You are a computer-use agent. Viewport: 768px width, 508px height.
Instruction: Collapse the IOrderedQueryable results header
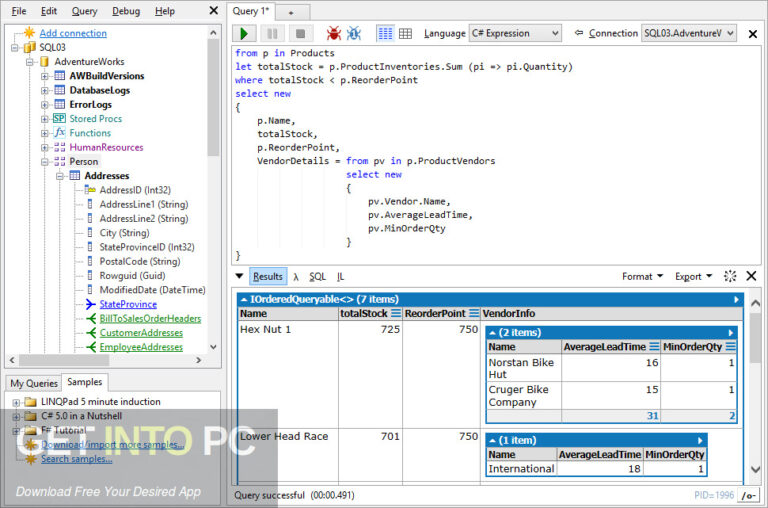point(243,299)
